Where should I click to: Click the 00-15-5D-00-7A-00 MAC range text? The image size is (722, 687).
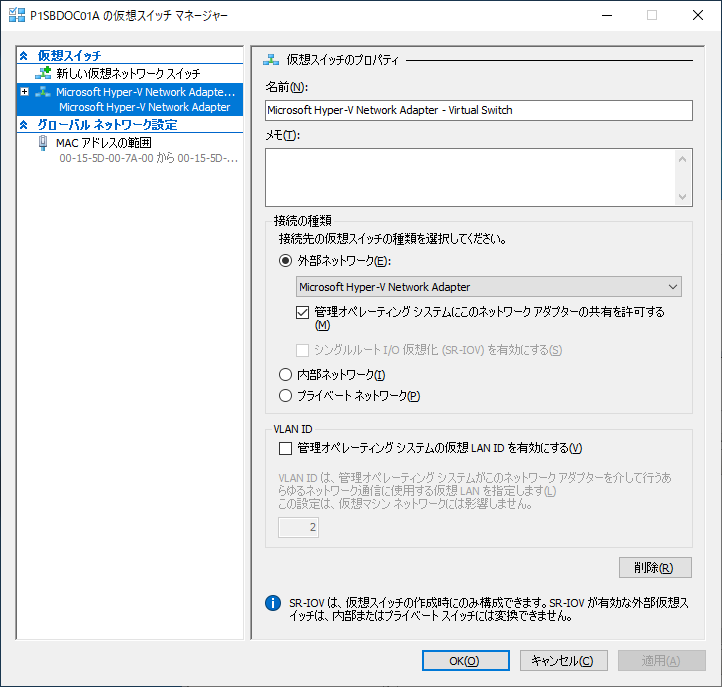click(x=148, y=158)
